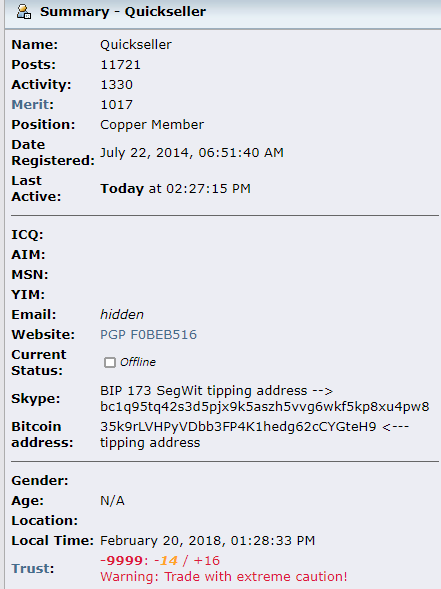Viewport: 441px width, 589px height.
Task: Click the Merit label link
Action: click(x=33, y=104)
